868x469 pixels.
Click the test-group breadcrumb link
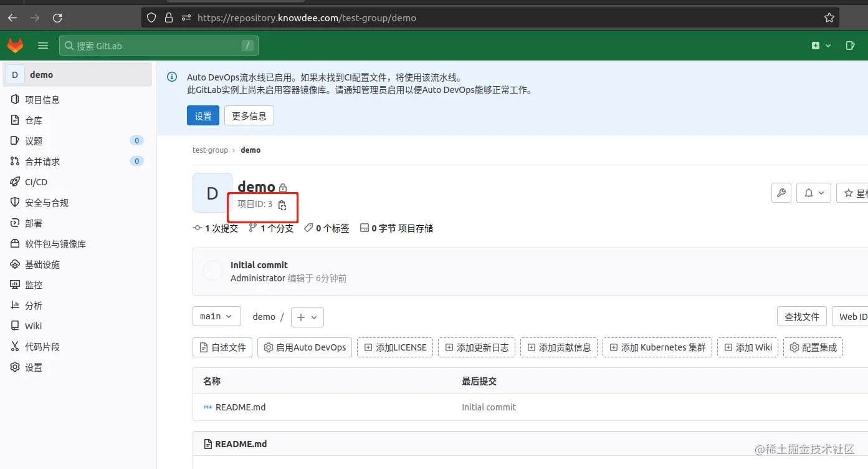[x=211, y=150]
